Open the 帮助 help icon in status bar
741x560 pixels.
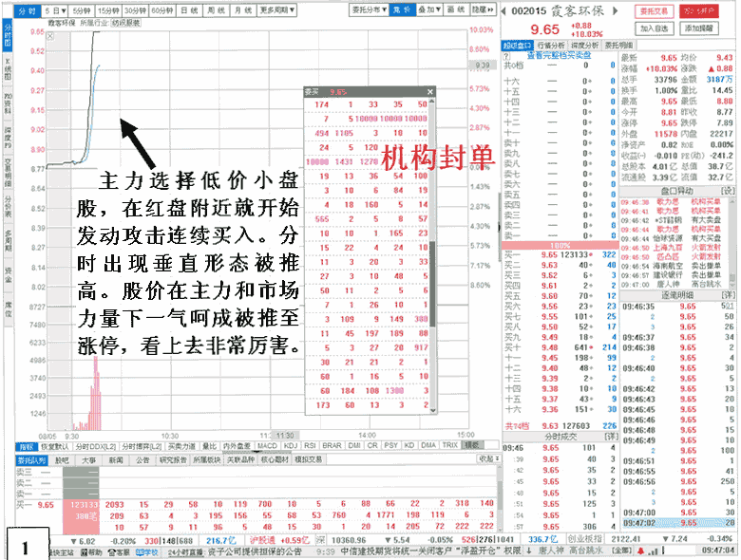91,552
